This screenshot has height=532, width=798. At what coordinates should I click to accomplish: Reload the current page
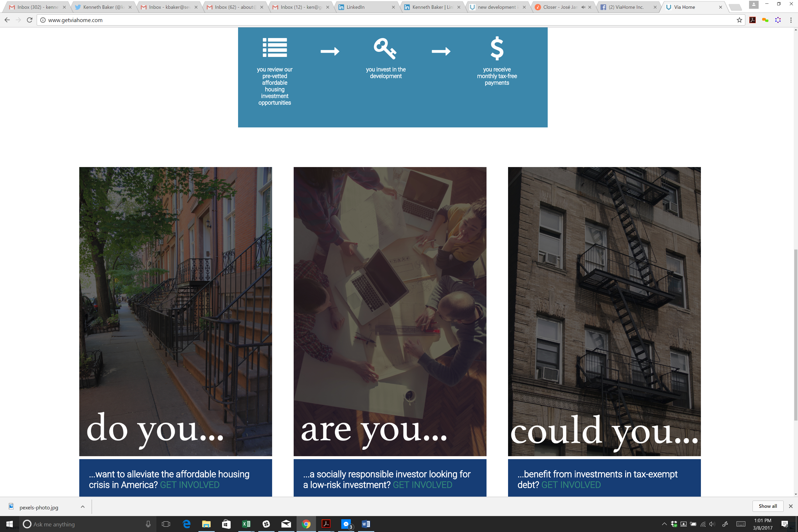pyautogui.click(x=30, y=20)
